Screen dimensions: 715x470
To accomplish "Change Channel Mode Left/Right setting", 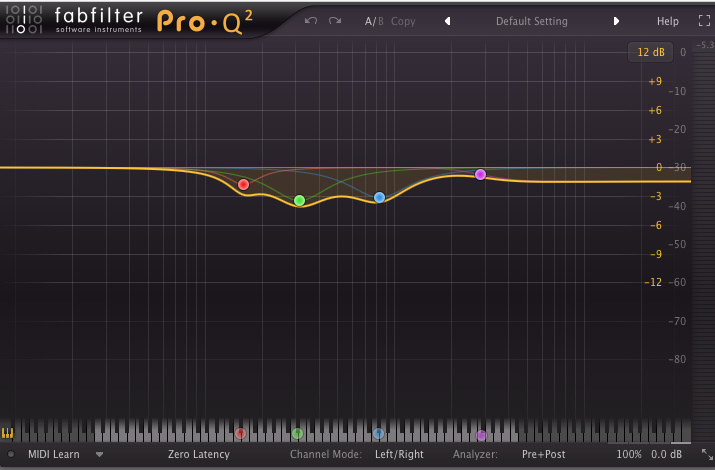I will coord(399,455).
